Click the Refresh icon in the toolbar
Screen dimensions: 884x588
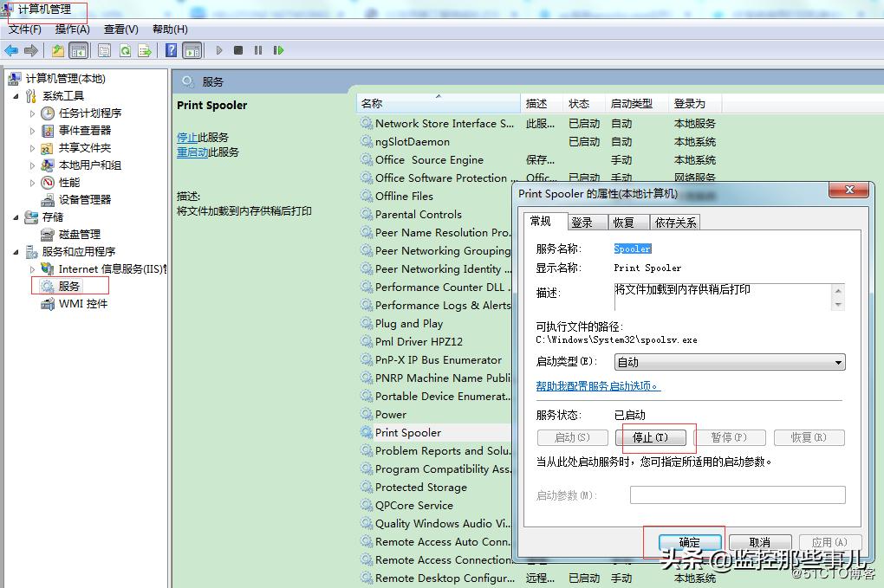(x=127, y=49)
